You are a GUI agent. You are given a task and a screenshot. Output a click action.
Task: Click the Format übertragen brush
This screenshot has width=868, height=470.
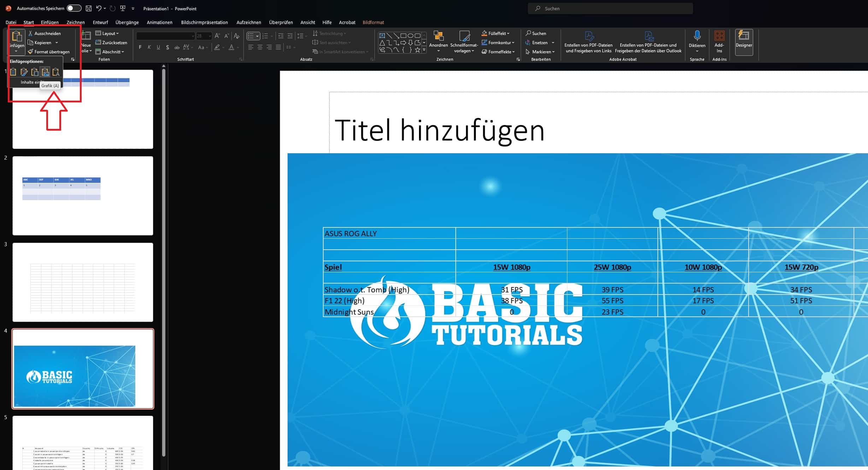tap(48, 52)
